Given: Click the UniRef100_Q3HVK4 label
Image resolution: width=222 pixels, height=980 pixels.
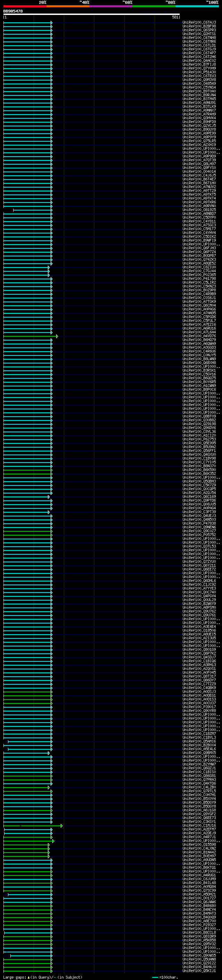Looking at the screenshot, I should click(x=199, y=118).
